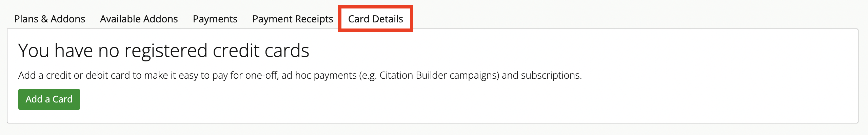Browse addons under Available Addons
Screen dimensions: 868x135
point(139,19)
